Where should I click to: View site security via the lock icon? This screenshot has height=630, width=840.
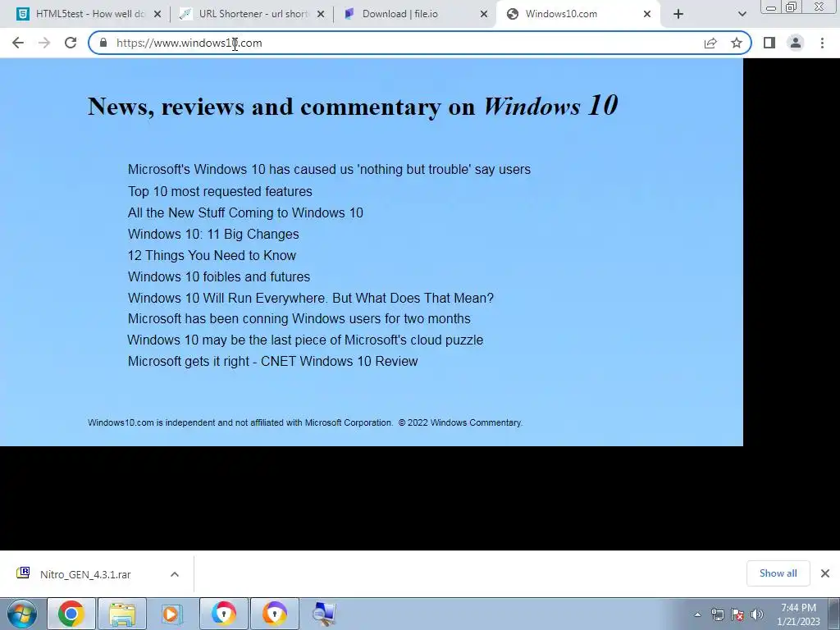click(103, 43)
